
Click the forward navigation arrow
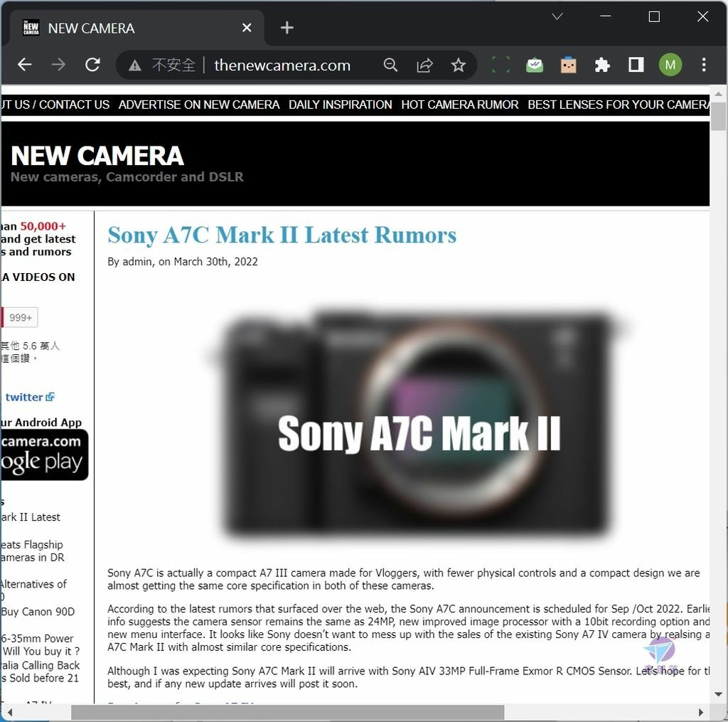[58, 65]
